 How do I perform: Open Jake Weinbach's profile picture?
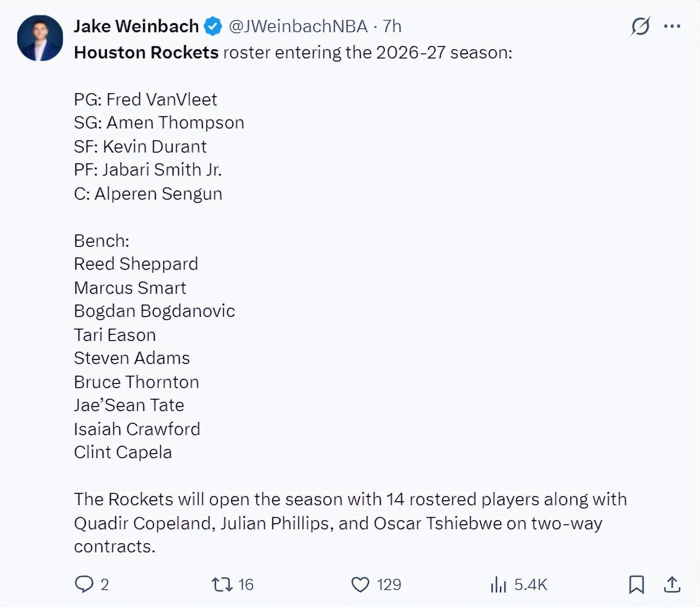pos(40,38)
